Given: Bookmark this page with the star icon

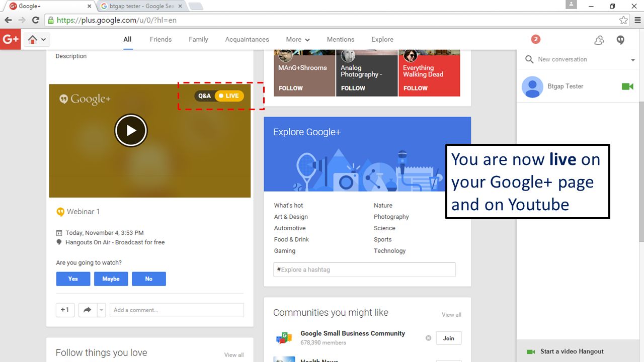Looking at the screenshot, I should point(623,20).
